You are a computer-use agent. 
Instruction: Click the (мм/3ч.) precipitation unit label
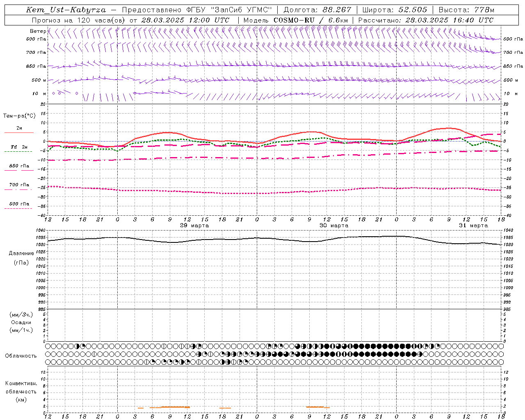pos(21,315)
